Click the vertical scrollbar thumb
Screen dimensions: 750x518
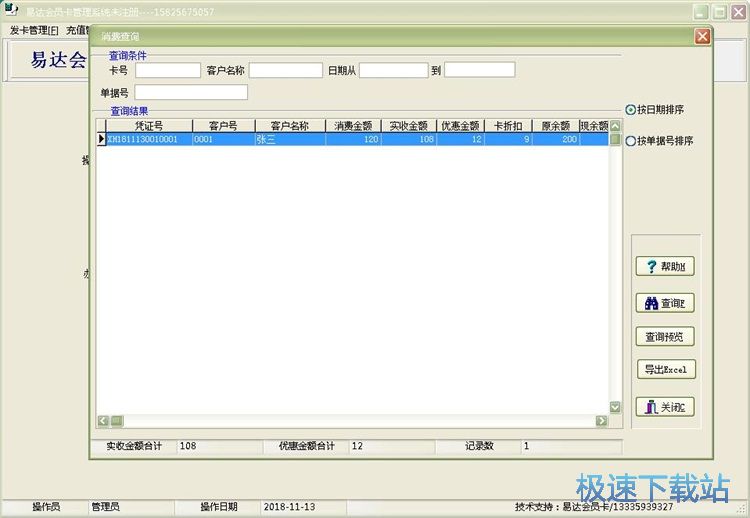(x=615, y=139)
